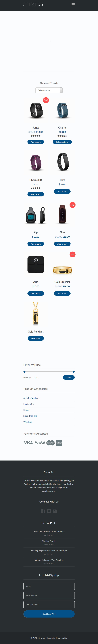
Task: Click the Facebook icon in footer
Action: tap(43, 511)
